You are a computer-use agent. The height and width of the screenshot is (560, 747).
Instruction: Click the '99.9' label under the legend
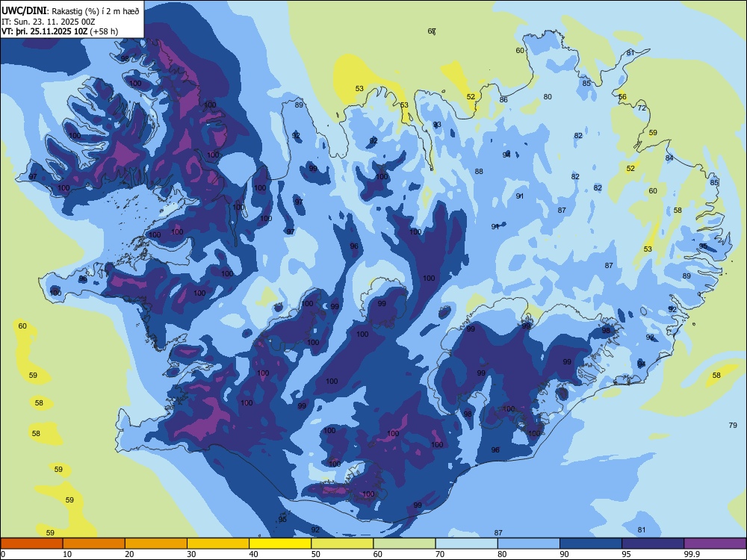coord(692,554)
